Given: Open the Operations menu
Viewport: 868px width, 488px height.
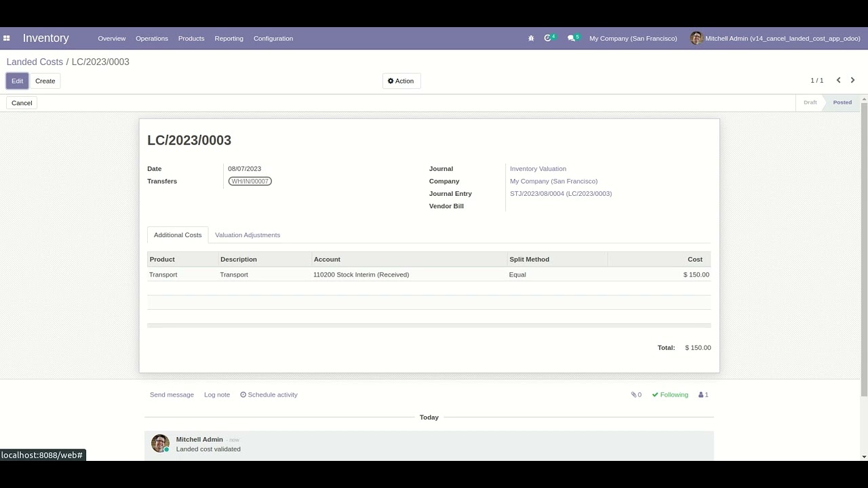Looking at the screenshot, I should coord(152,39).
